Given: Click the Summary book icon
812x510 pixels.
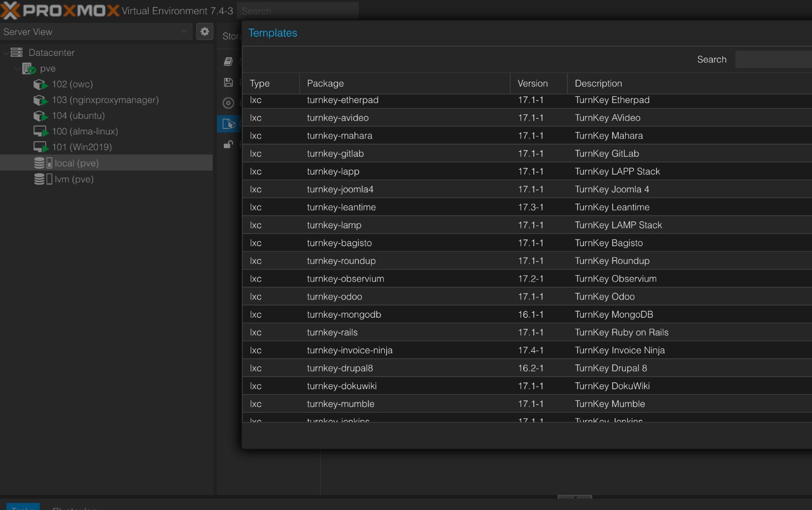Looking at the screenshot, I should pyautogui.click(x=228, y=61).
